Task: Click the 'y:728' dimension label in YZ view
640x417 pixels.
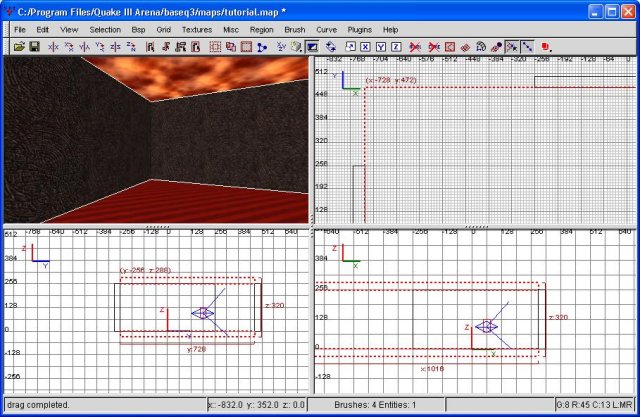Action: click(196, 349)
